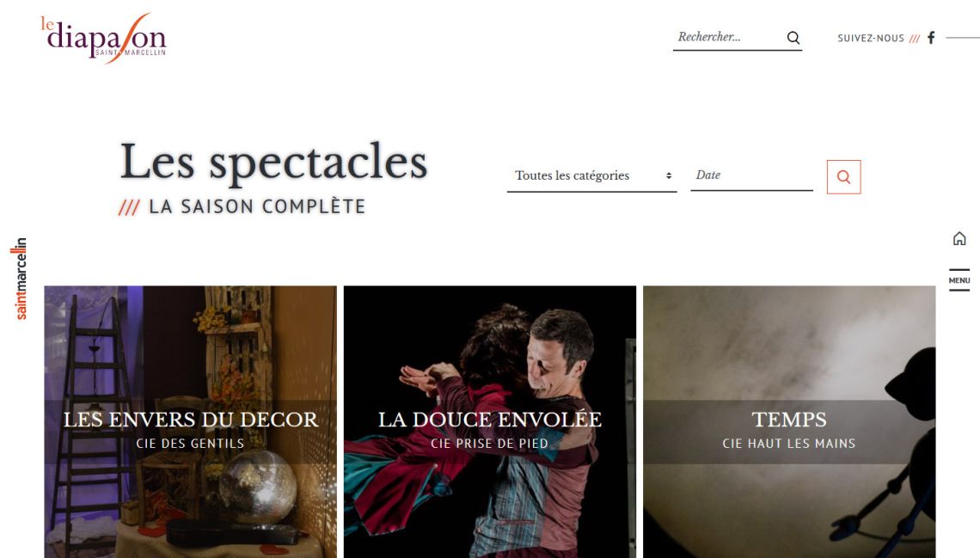Image resolution: width=980 pixels, height=558 pixels.
Task: Go home via the house icon
Action: coord(959,238)
